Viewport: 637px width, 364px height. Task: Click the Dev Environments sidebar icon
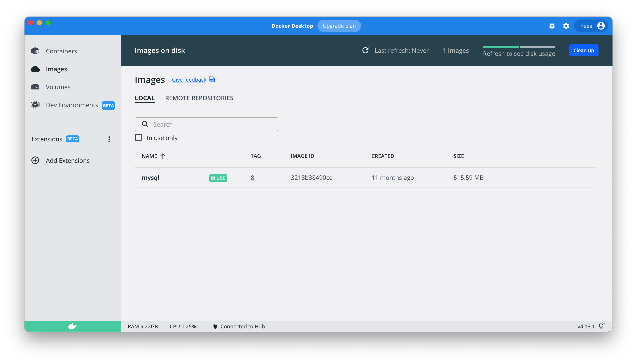tap(35, 105)
